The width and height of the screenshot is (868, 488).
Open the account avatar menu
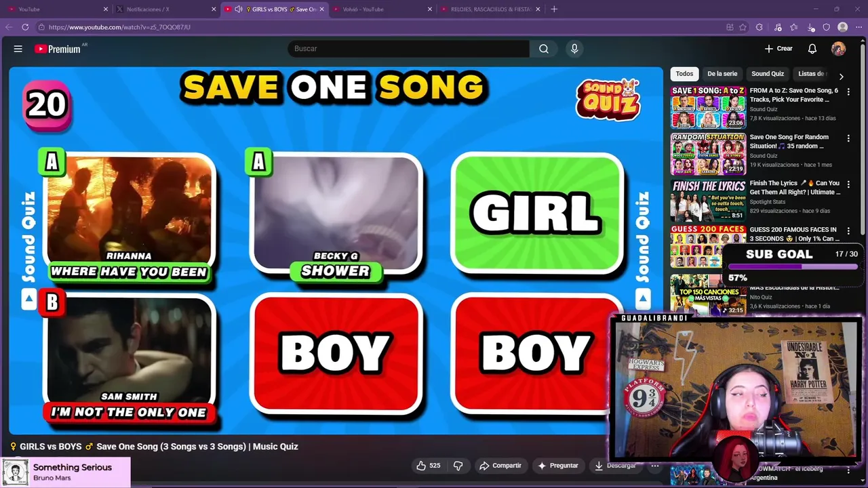[x=839, y=49]
